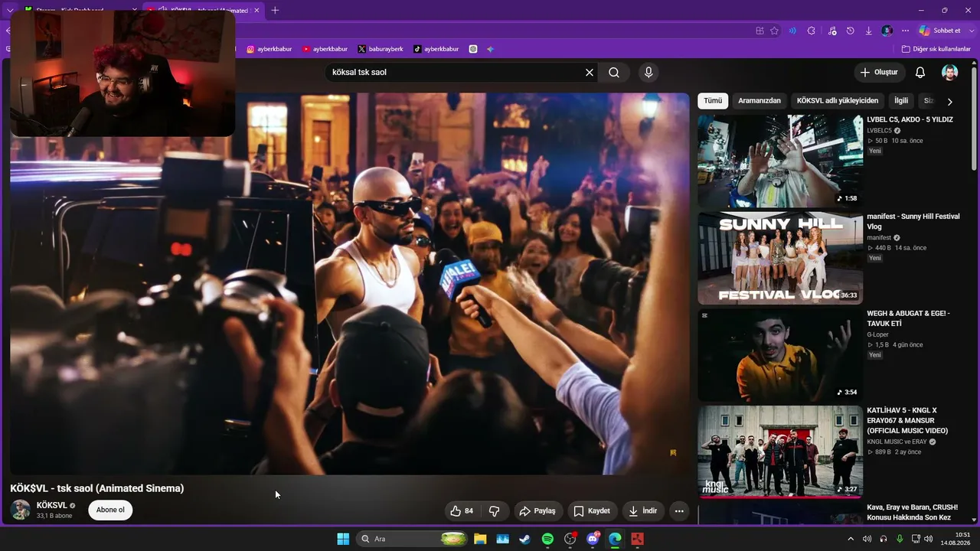Open the Diğer sık kullanılanlar bookmarks folder
Screen dimensions: 980x551
click(936, 49)
